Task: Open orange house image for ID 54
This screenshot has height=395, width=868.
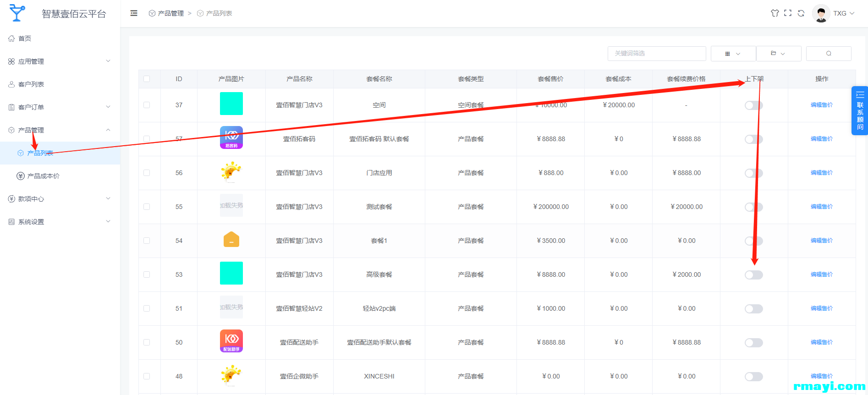Action: pos(231,239)
